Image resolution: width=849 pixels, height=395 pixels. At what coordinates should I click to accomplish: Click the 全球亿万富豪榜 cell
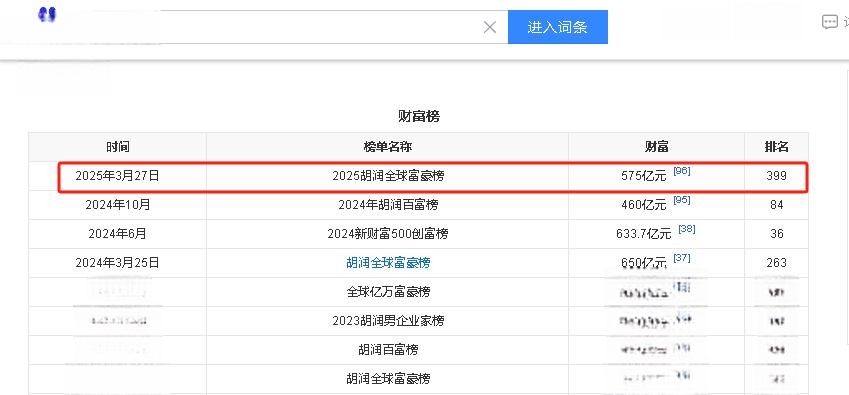point(388,292)
